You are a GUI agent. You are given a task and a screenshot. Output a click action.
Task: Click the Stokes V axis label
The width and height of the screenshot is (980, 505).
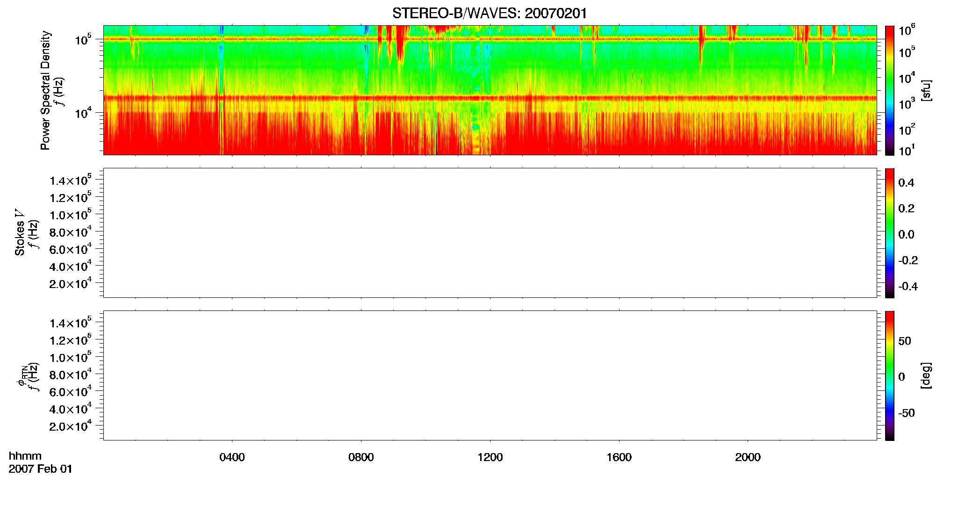pyautogui.click(x=20, y=232)
